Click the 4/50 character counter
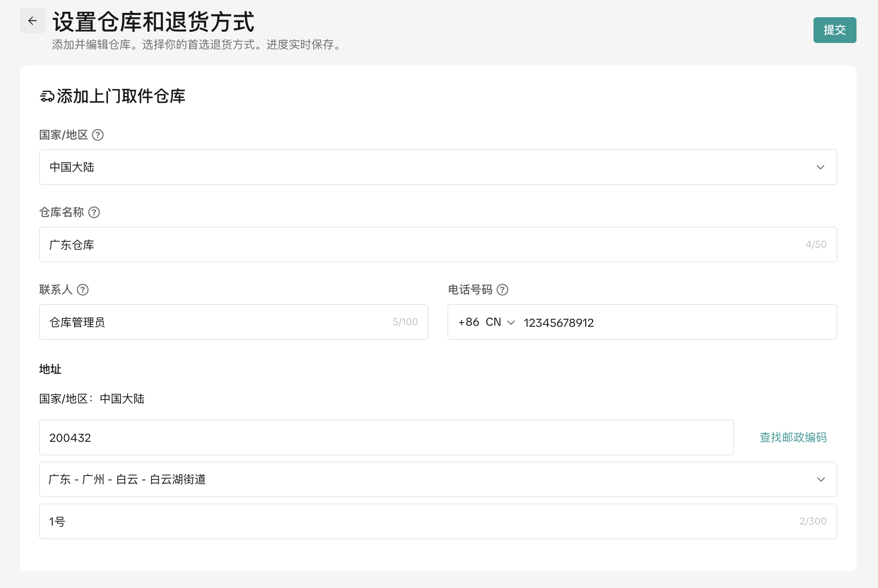Viewport: 878px width, 588px height. coord(816,245)
